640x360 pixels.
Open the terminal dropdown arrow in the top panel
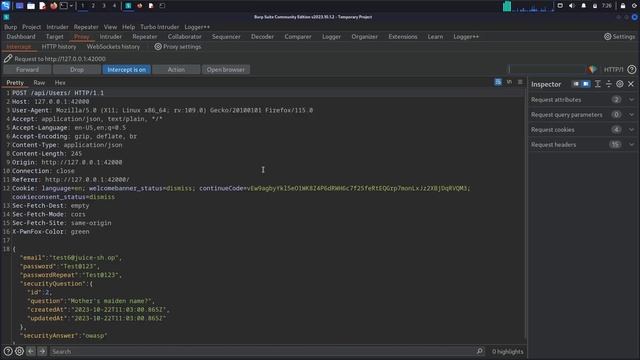click(x=71, y=6)
